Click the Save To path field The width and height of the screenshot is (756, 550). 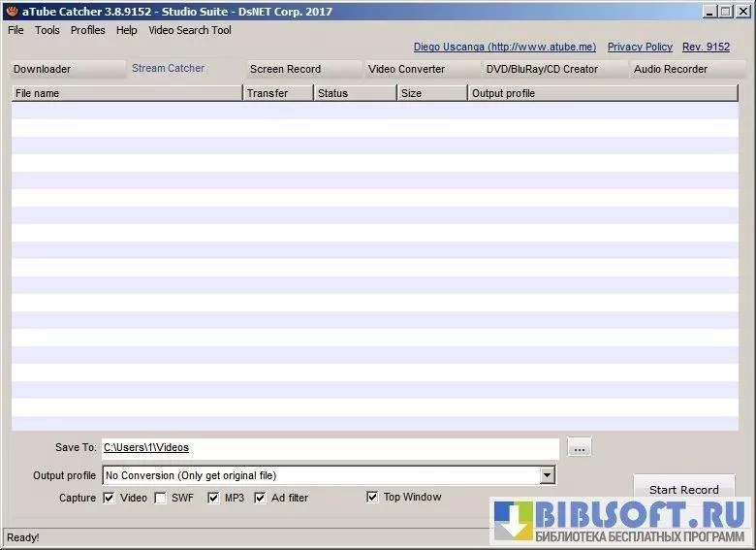330,448
